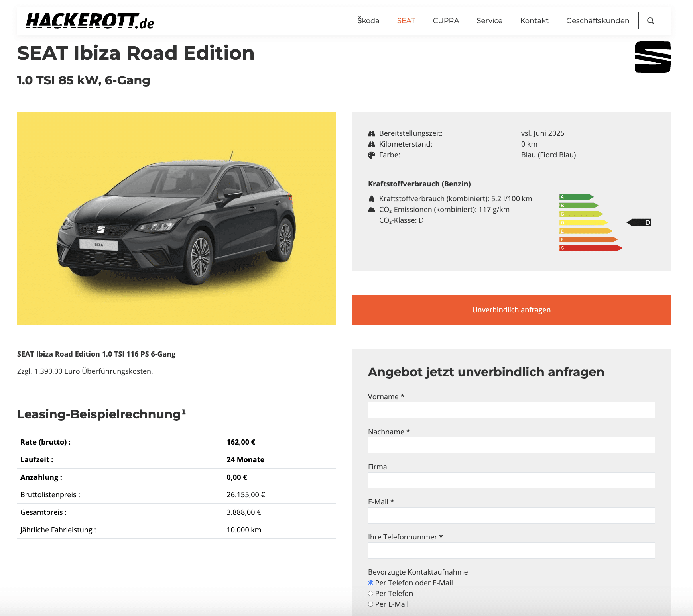
Task: Focus the Nachname input field
Action: (x=512, y=445)
